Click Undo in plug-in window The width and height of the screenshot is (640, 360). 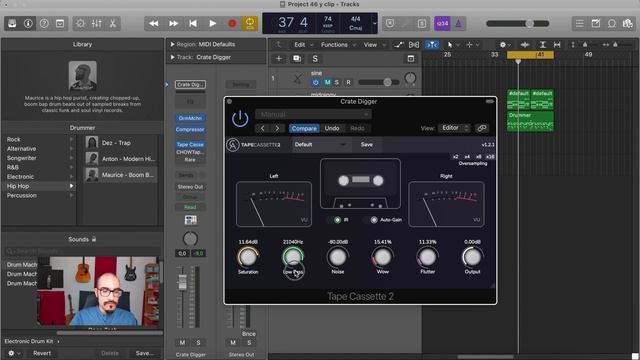pyautogui.click(x=332, y=128)
